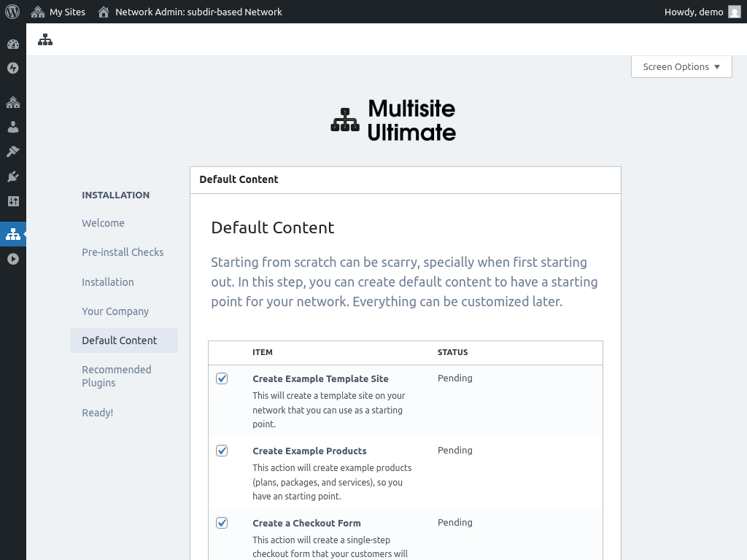The image size is (747, 560).
Task: Select the Default Content step
Action: (x=124, y=341)
